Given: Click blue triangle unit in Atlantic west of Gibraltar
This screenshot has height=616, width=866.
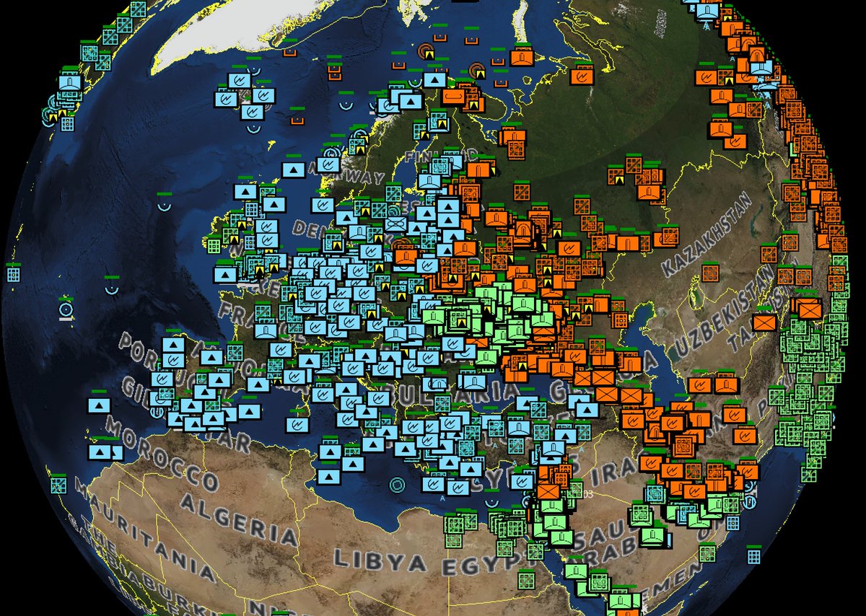Looking at the screenshot, I should tap(99, 405).
